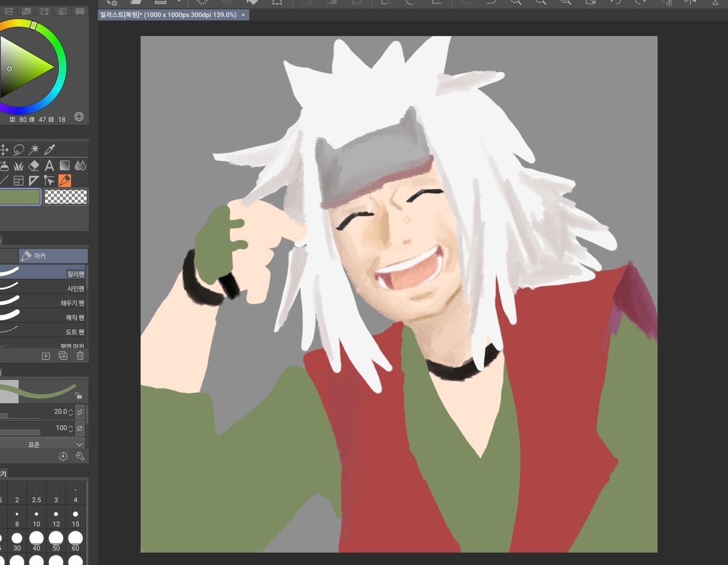Select the Gradient tool
This screenshot has width=728, height=565.
tap(65, 165)
